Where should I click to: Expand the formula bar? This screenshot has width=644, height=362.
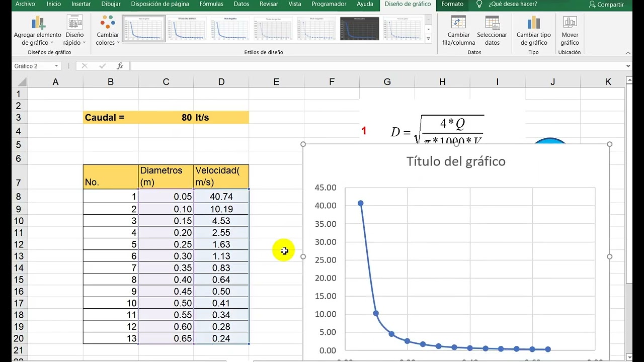tap(628, 66)
